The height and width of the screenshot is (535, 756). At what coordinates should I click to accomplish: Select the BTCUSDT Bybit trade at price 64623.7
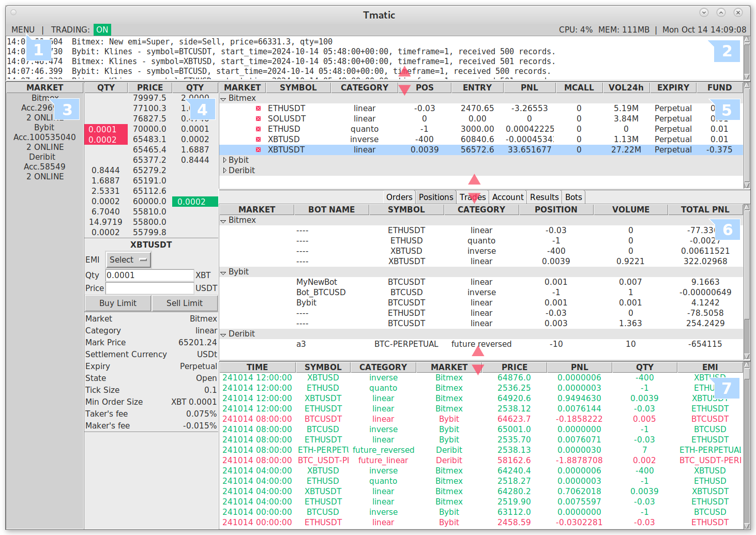pos(481,419)
